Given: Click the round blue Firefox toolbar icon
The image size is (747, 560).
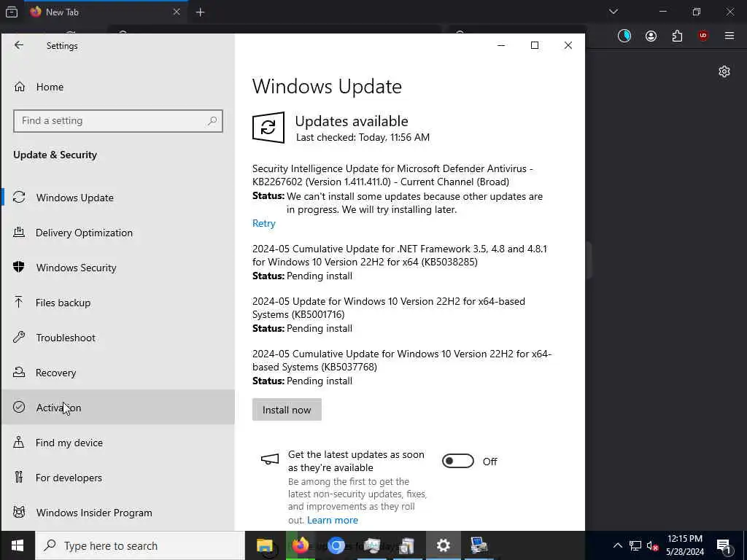Looking at the screenshot, I should (624, 36).
